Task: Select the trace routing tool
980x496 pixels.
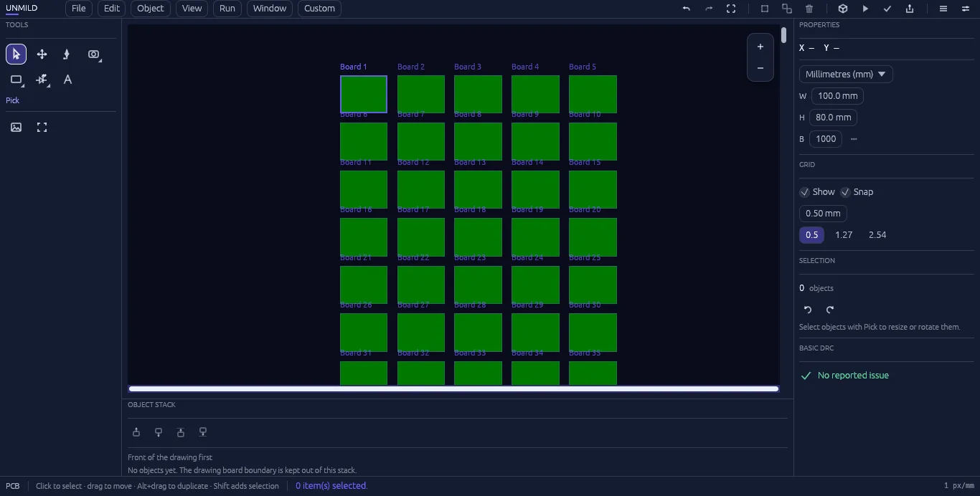Action: pos(67,54)
